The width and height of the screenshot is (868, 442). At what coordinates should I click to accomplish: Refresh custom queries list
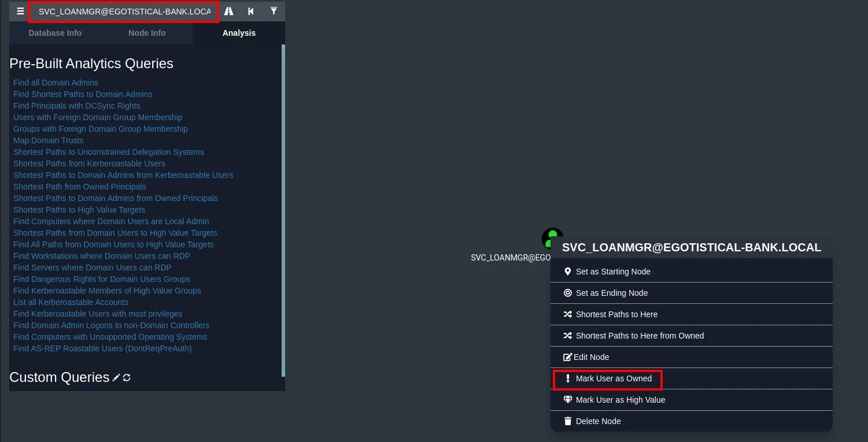pyautogui.click(x=127, y=377)
